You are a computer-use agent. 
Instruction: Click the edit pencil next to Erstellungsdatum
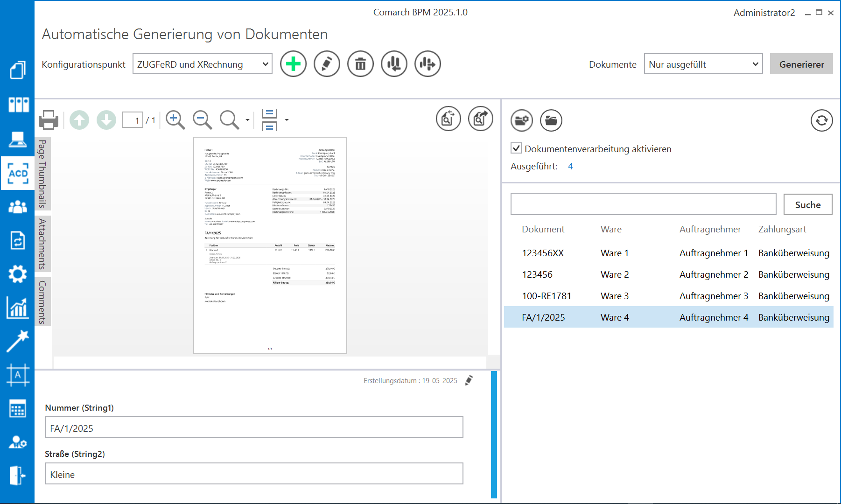tap(469, 380)
